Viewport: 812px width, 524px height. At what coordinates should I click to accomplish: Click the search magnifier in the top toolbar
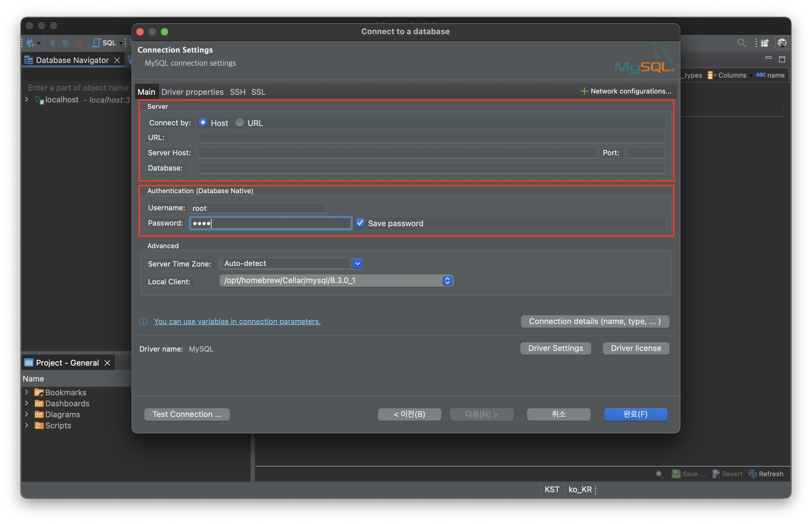741,43
